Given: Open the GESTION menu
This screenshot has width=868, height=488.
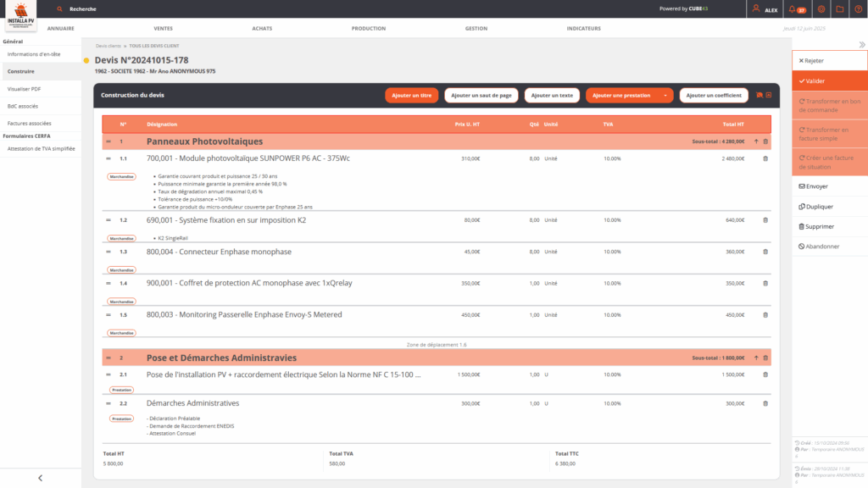Looking at the screenshot, I should point(476,28).
